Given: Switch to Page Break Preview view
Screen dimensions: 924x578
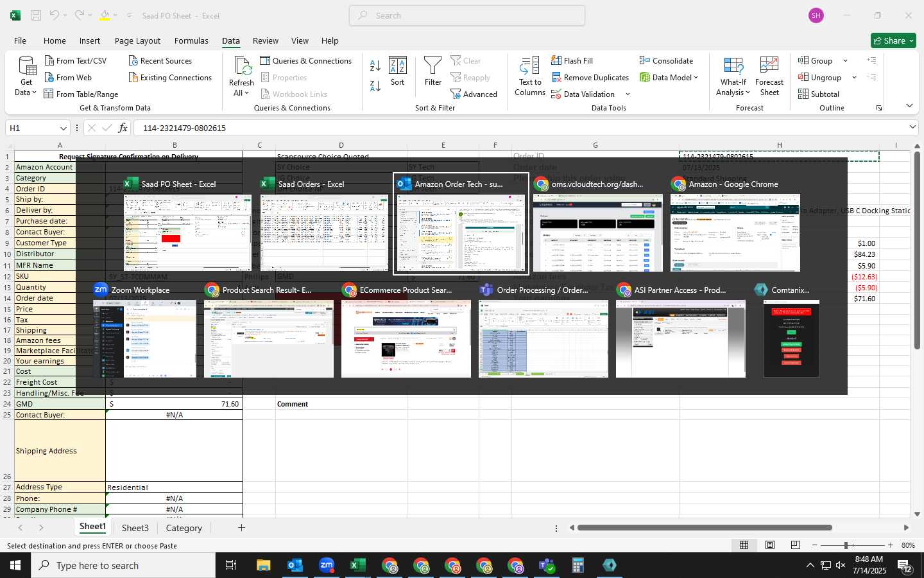Looking at the screenshot, I should (x=796, y=545).
